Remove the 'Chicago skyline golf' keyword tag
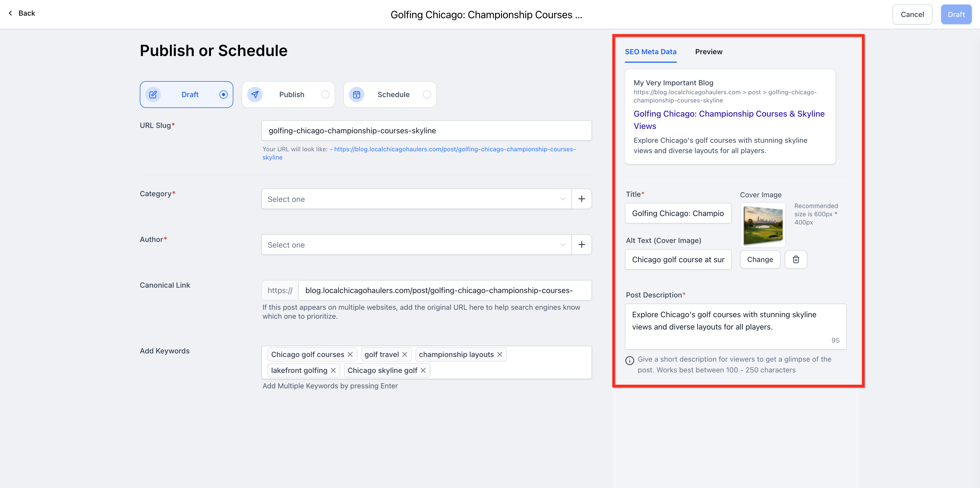 (x=423, y=370)
